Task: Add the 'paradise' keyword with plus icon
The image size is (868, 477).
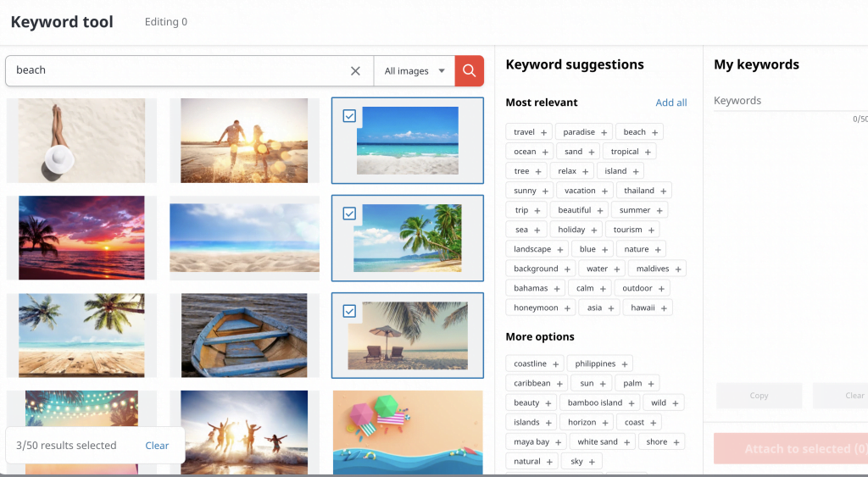Action: [604, 132]
